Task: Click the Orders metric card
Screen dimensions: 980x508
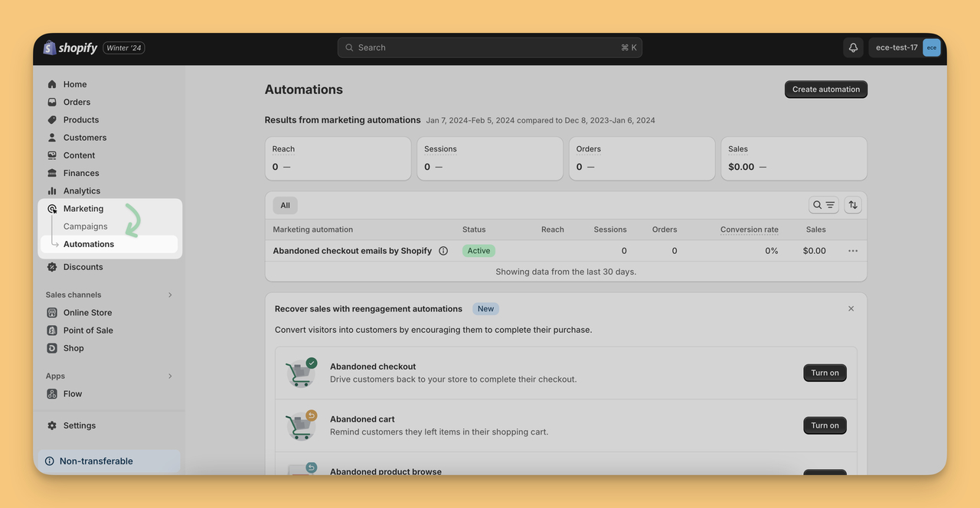Action: coord(642,158)
